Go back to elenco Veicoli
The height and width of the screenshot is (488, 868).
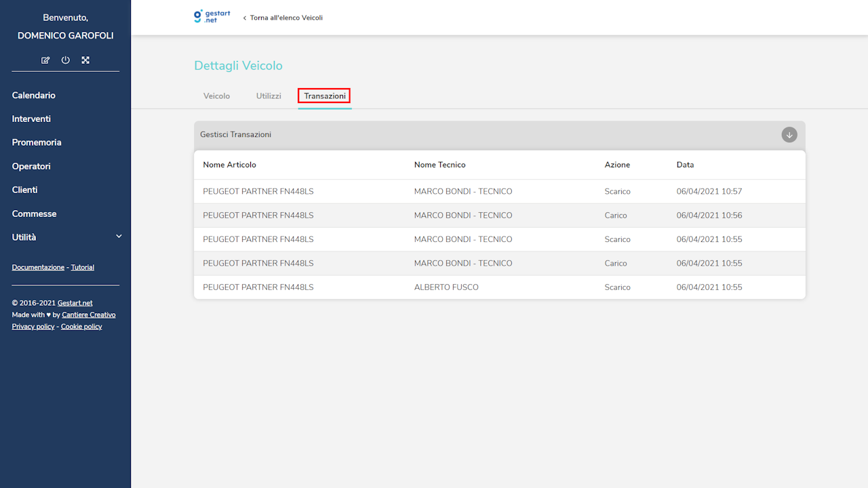pyautogui.click(x=283, y=18)
